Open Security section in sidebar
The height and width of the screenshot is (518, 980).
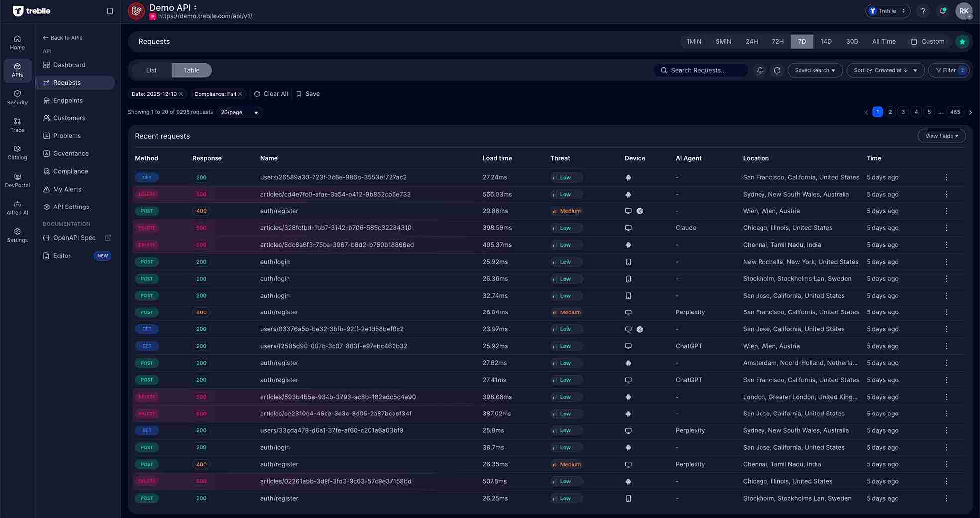coord(17,97)
